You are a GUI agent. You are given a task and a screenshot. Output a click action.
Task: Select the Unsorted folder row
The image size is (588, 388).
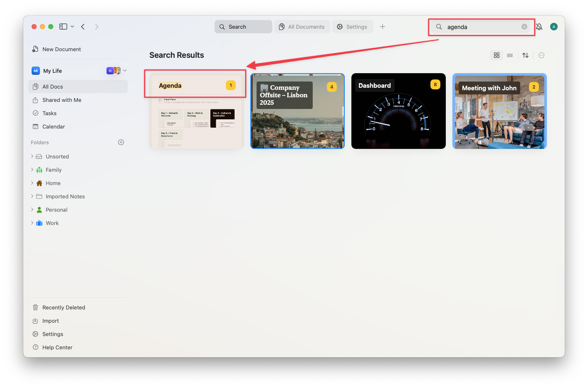[78, 156]
